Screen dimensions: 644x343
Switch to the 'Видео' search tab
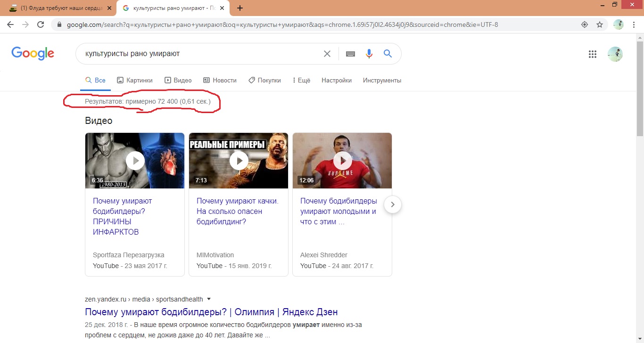tap(178, 80)
